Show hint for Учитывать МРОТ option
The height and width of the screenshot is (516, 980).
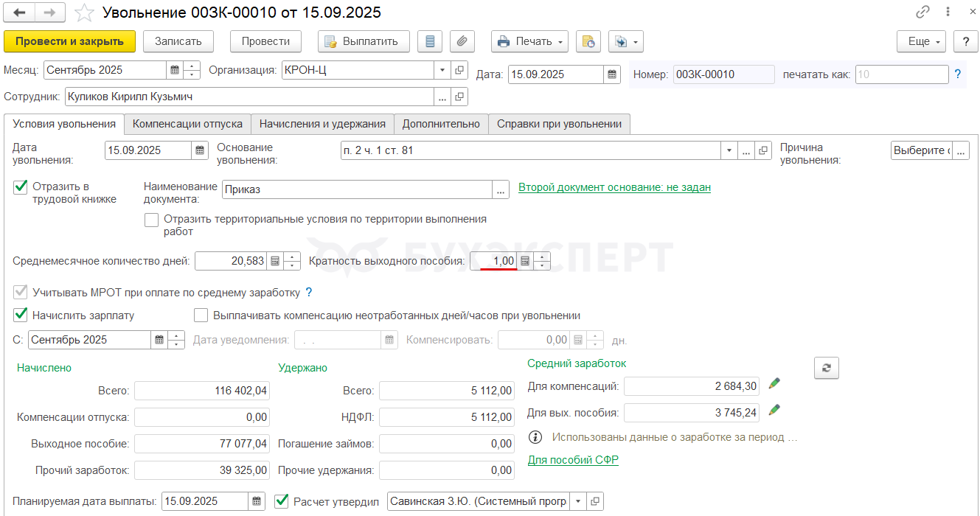tap(309, 293)
